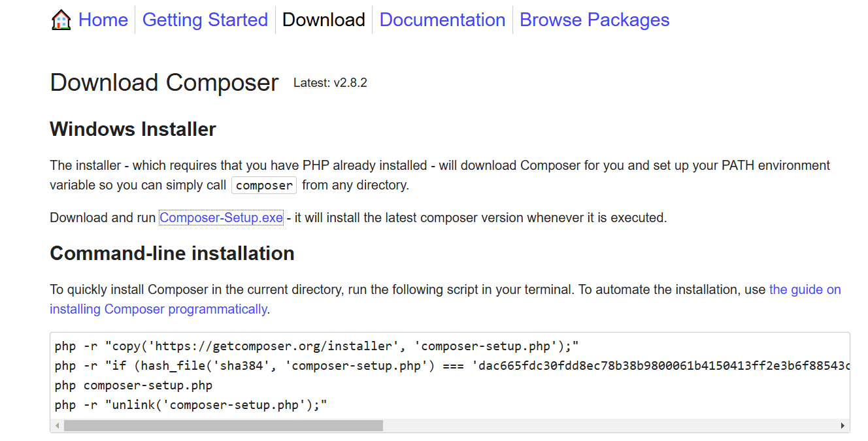Click the empty scrollbar track right of thumb
Screen dimensions: 868x441
pos(609,426)
